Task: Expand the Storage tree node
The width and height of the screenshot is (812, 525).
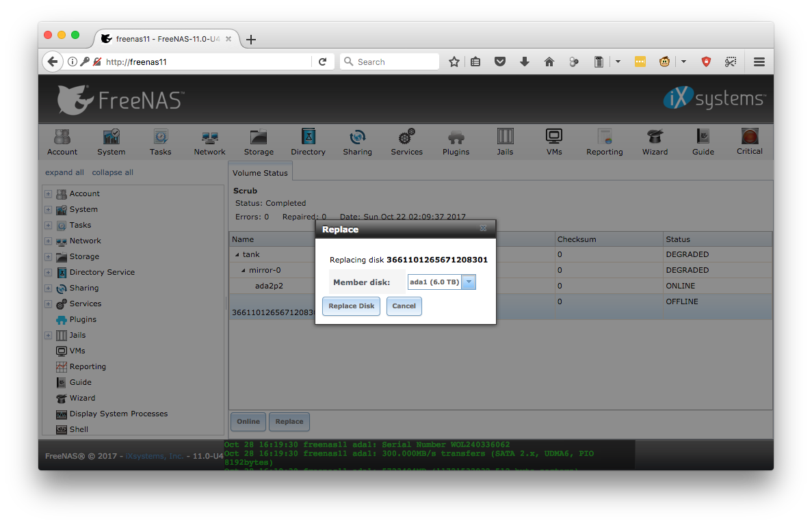Action: [48, 256]
